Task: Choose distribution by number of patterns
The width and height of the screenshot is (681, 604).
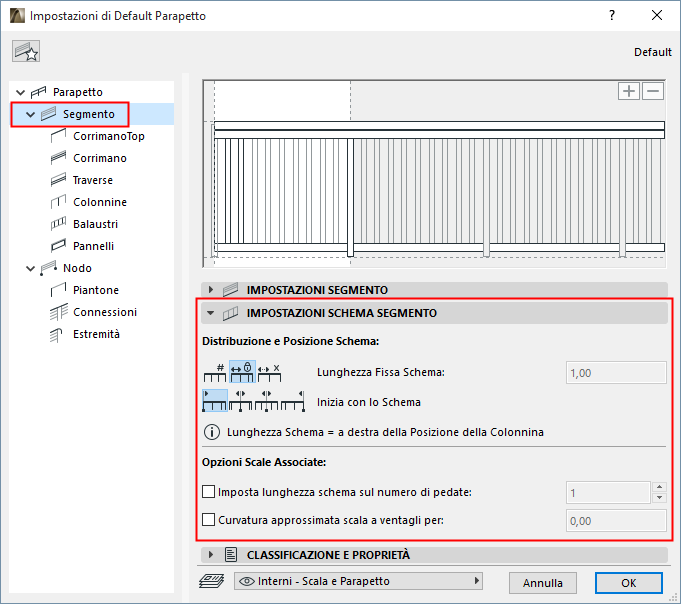Action: click(x=215, y=372)
